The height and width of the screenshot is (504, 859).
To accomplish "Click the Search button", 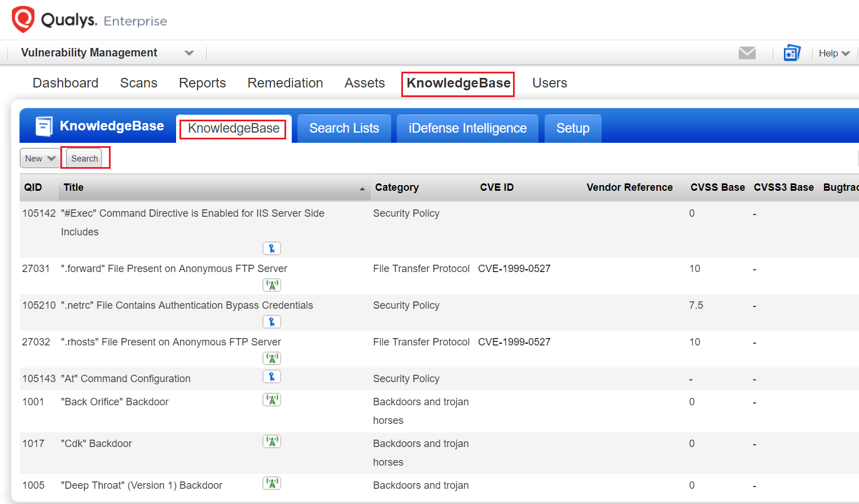I will tap(85, 158).
